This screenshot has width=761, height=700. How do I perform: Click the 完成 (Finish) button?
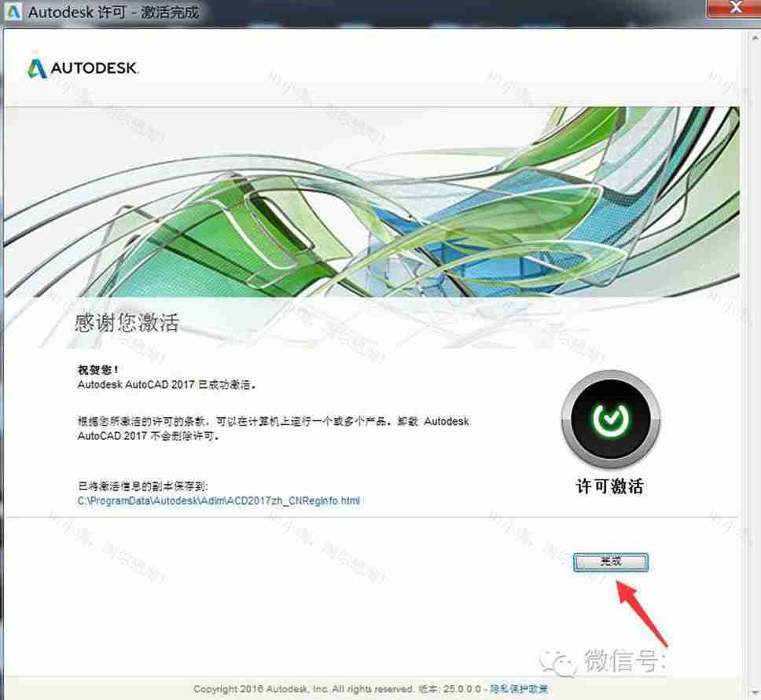pyautogui.click(x=610, y=561)
